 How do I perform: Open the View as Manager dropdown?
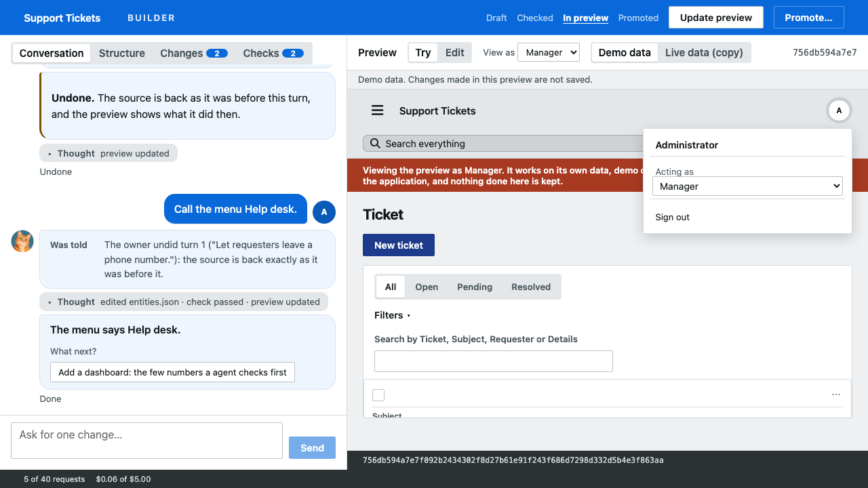[x=548, y=52]
